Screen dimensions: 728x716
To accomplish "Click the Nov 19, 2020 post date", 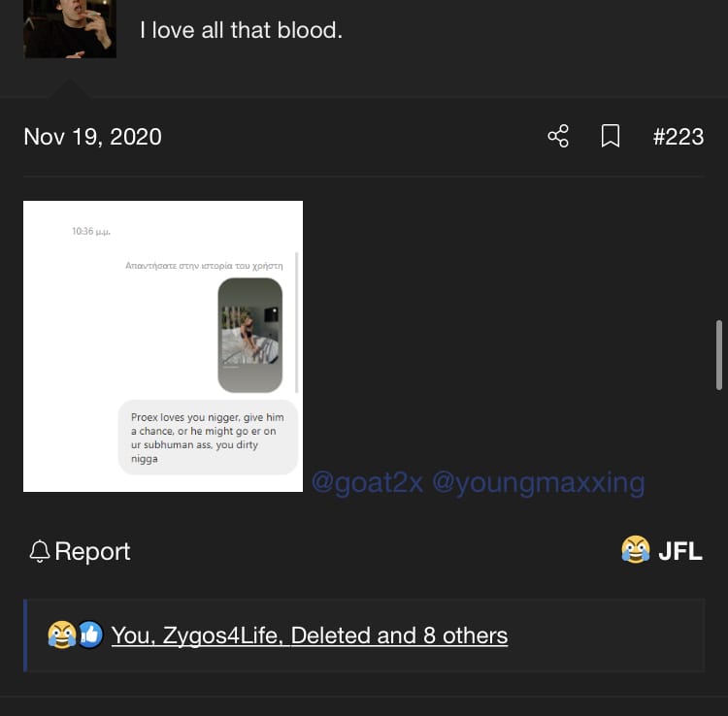I will [92, 137].
